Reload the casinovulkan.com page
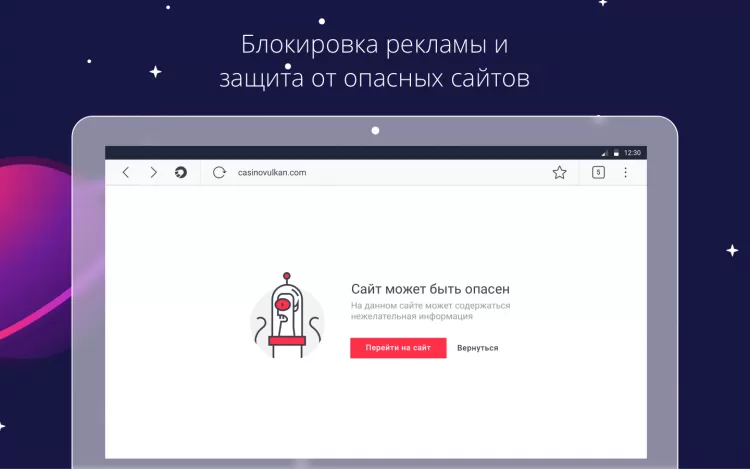Screen dimensions: 750x469 coord(219,173)
